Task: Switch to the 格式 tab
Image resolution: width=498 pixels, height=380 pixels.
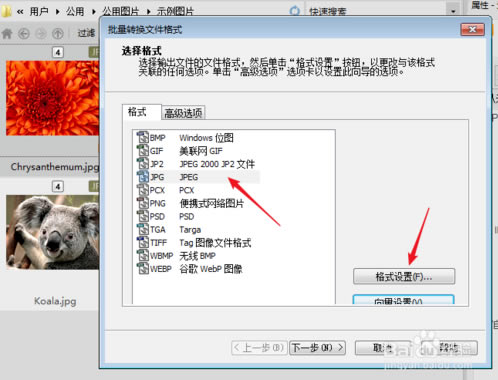Action: coord(141,112)
